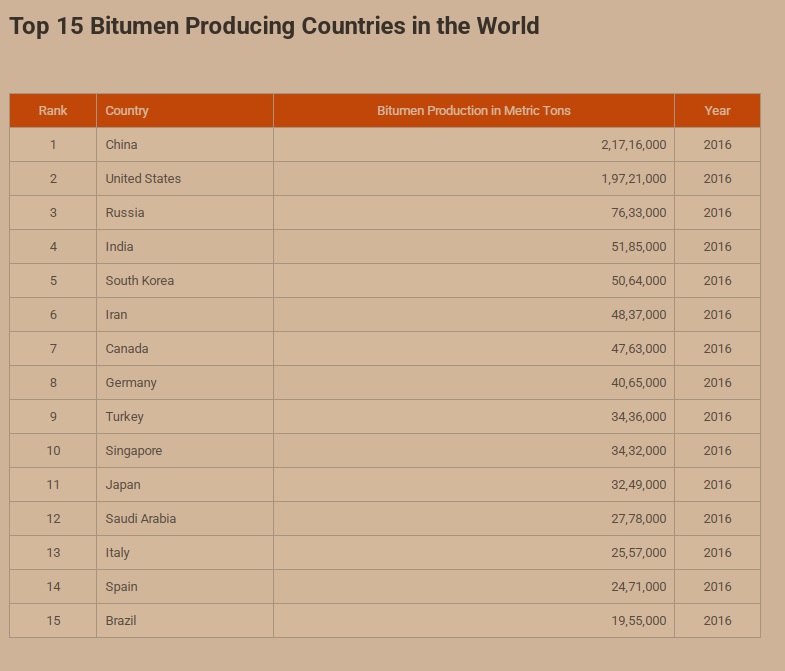Click the Bitumen Production in Metric Tons header
This screenshot has height=671, width=785.
click(x=473, y=111)
